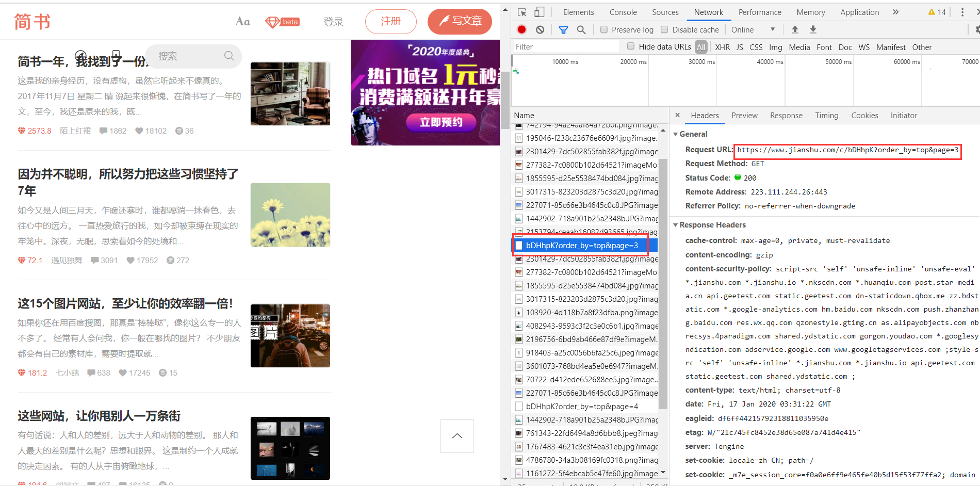The width and height of the screenshot is (980, 486).
Task: Toggle the network filter funnel icon
Action: (x=563, y=30)
